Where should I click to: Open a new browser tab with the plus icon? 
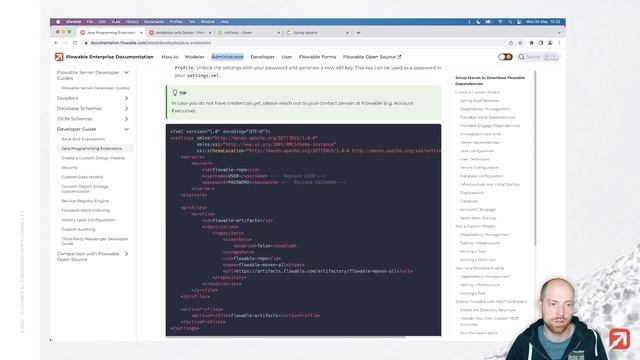point(358,32)
